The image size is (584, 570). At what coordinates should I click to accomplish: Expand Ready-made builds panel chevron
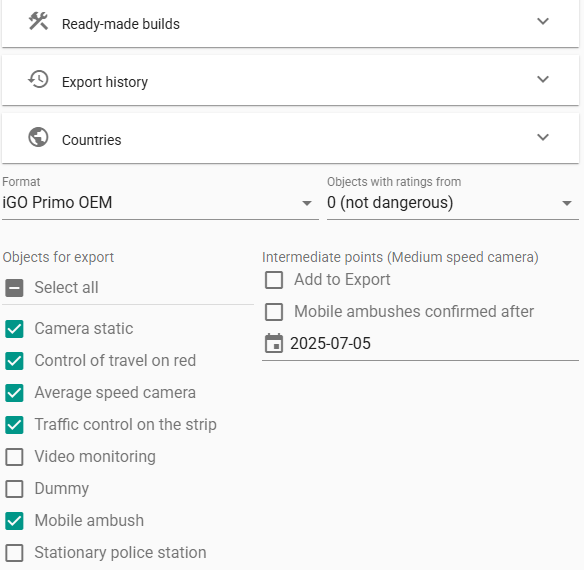[x=543, y=21]
